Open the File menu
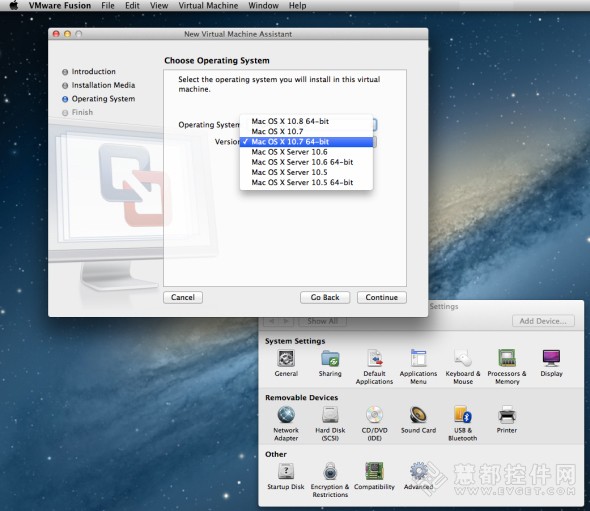 108,6
